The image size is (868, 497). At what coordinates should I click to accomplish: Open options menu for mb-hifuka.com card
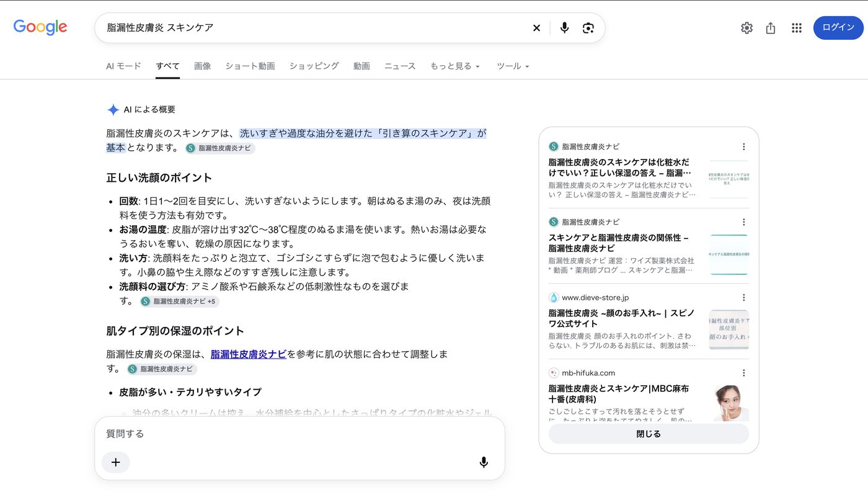(x=744, y=373)
